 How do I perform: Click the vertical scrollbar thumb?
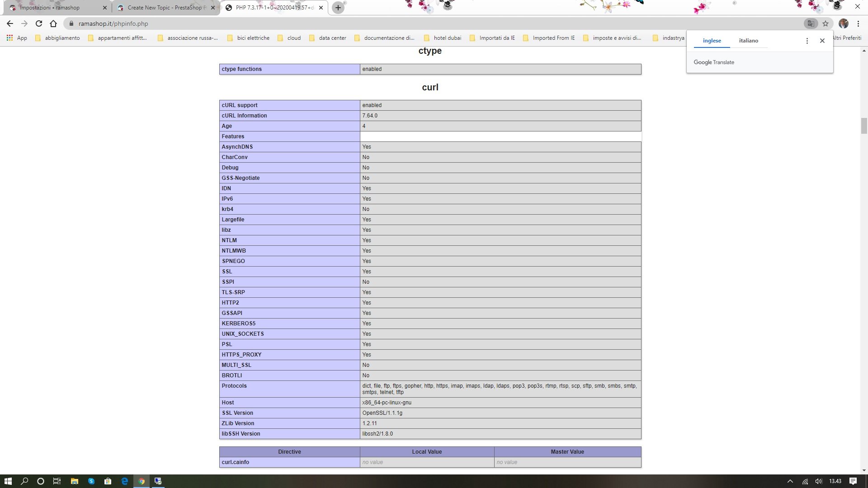coord(864,126)
